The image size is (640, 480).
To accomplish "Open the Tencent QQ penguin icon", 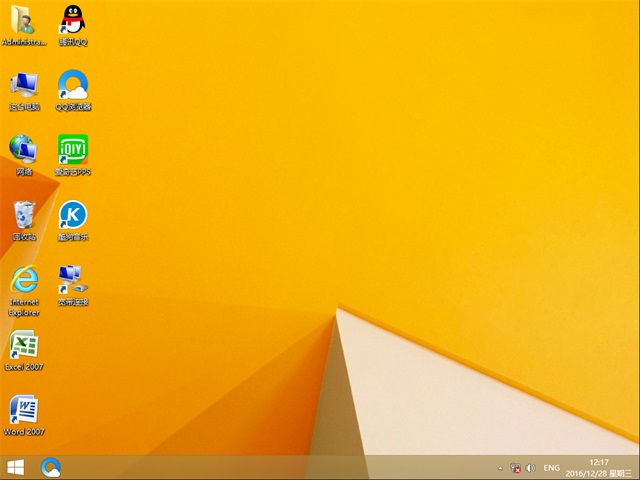I will click(x=73, y=20).
